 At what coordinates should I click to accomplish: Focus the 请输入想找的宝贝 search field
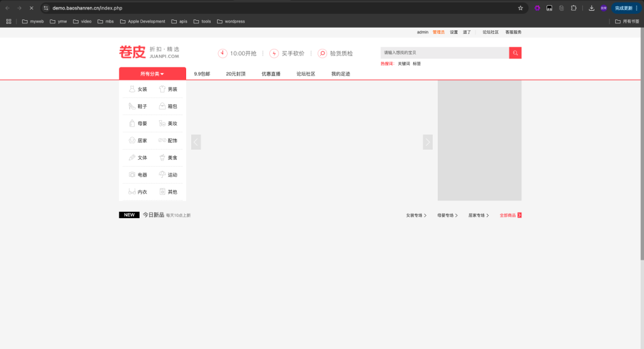(x=445, y=53)
